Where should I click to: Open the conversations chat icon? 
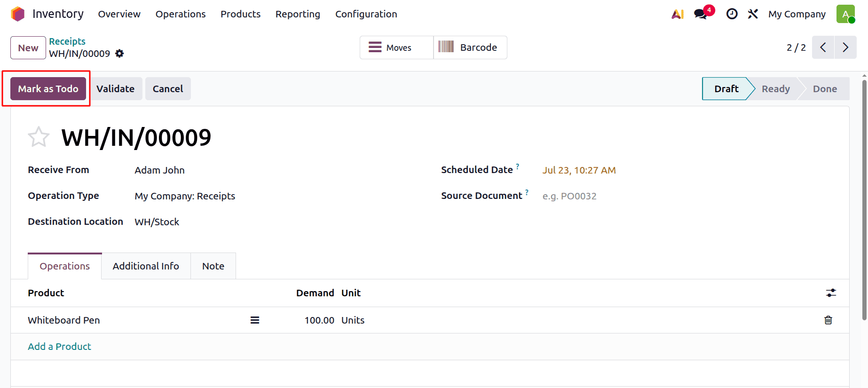click(701, 14)
